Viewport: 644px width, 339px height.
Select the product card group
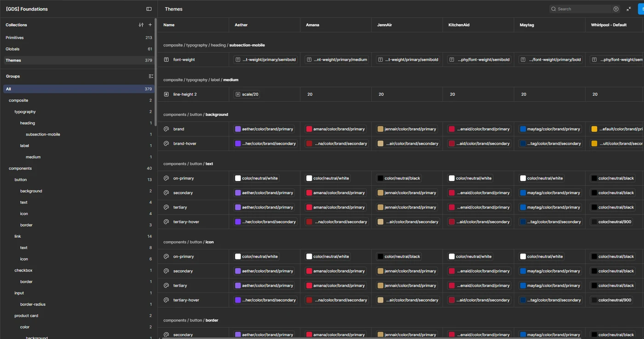79,316
